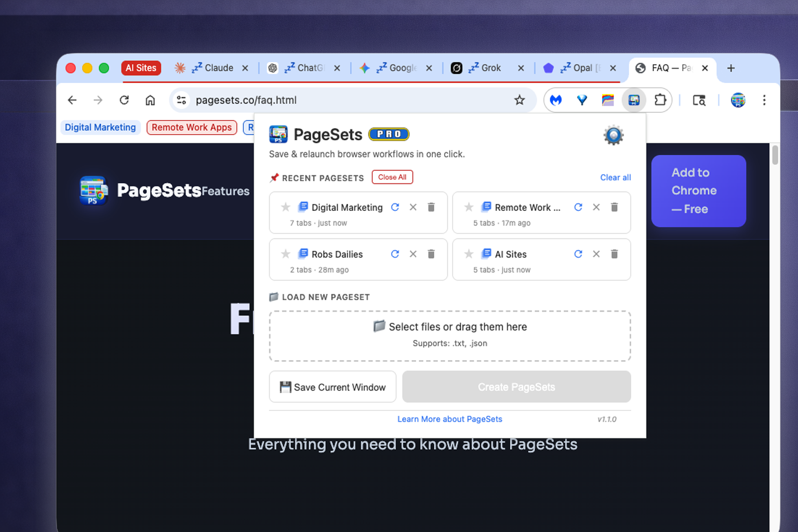Image resolution: width=798 pixels, height=532 pixels.
Task: Reload the Digital Marketing pageset
Action: 395,207
